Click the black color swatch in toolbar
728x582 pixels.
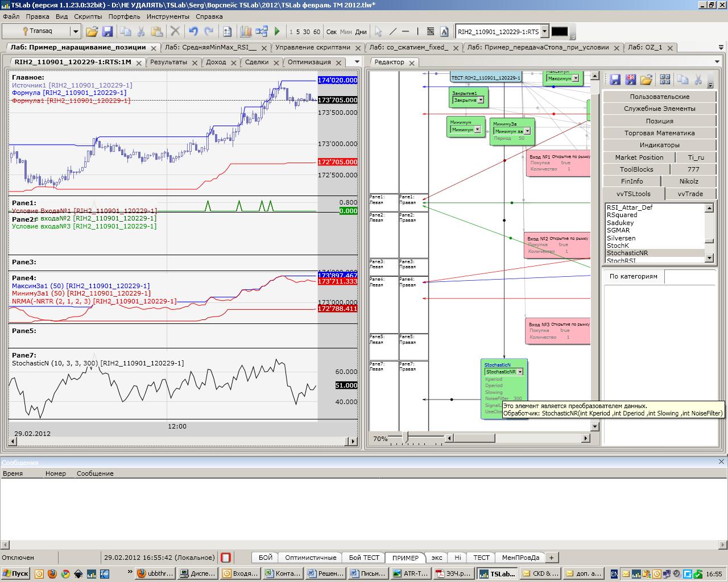[x=559, y=32]
